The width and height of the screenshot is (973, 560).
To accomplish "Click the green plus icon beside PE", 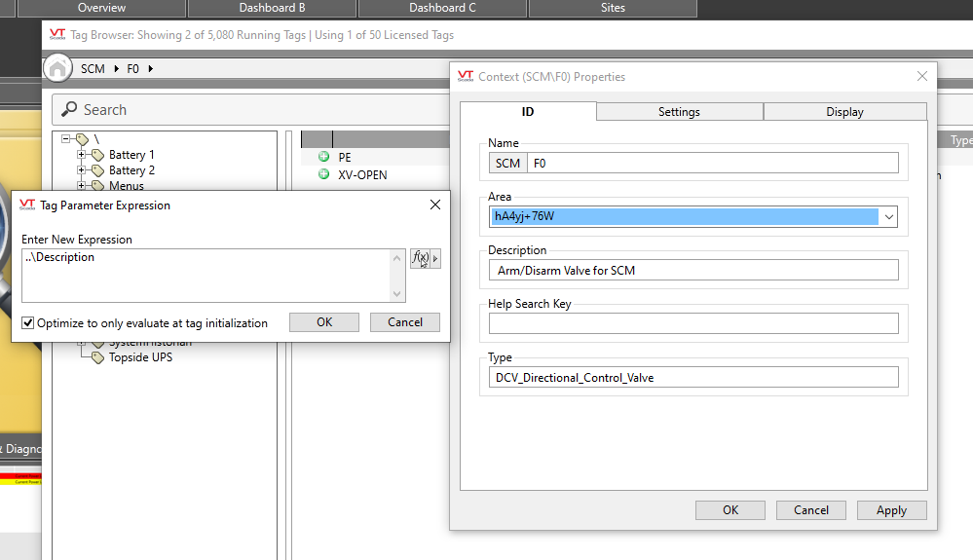I will pos(323,156).
